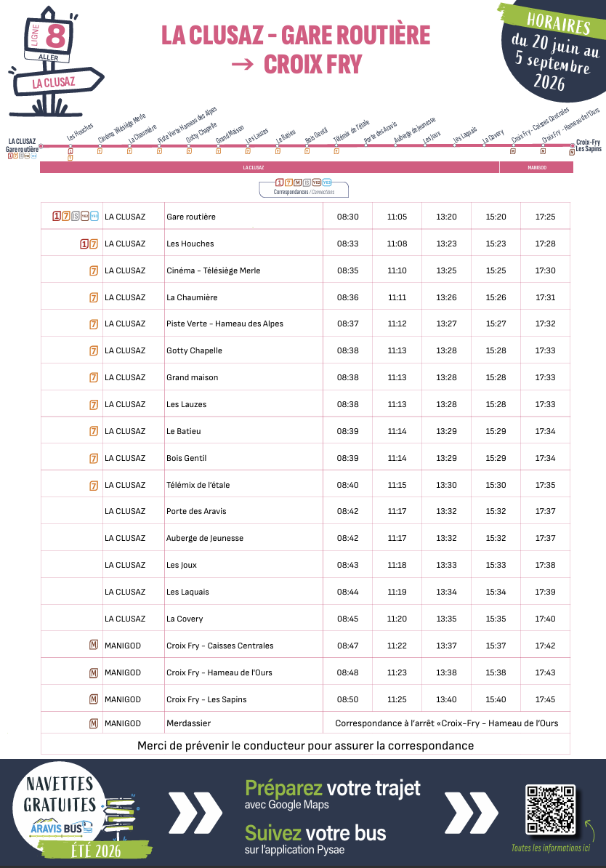Click the line 7 badge in the Télémix de l'étale row
Viewport: 606px width, 868px height.
(x=94, y=486)
